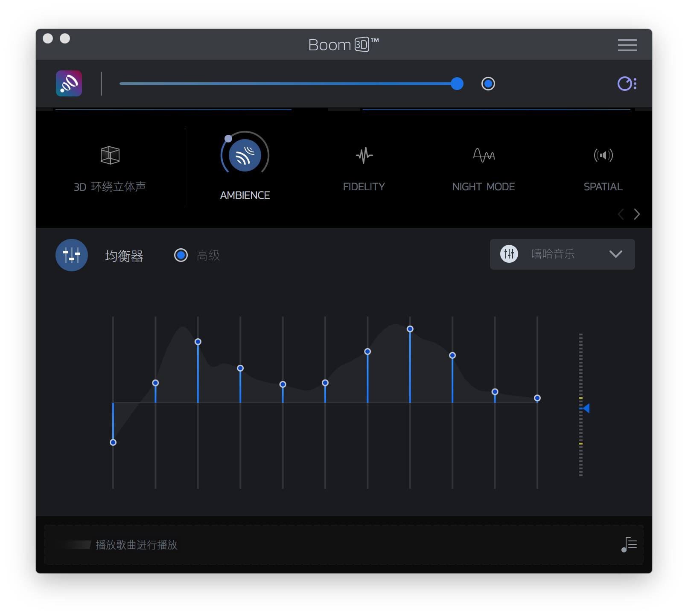Toggle the volume boost button beside slider
Viewport: 688px width, 616px height.
488,84
